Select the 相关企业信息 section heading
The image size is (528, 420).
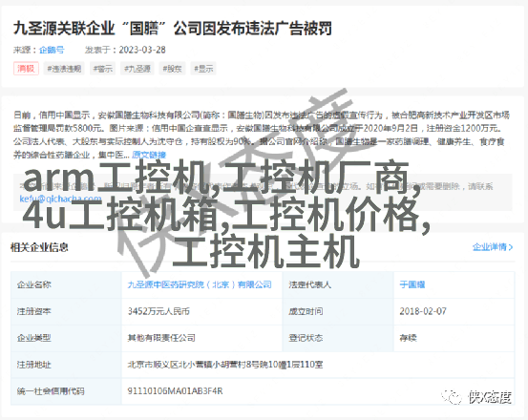tap(39, 247)
